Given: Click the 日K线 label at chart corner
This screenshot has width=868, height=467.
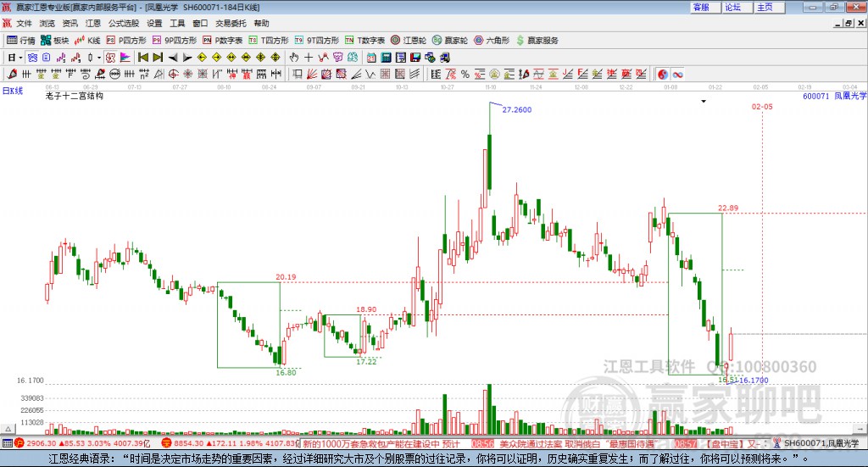Looking at the screenshot, I should pyautogui.click(x=13, y=91).
